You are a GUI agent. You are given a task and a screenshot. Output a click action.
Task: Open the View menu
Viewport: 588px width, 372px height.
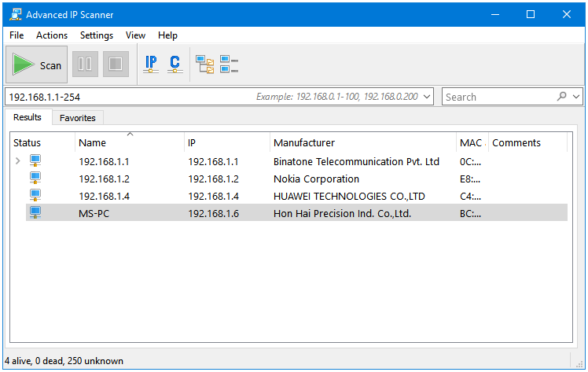coord(135,35)
